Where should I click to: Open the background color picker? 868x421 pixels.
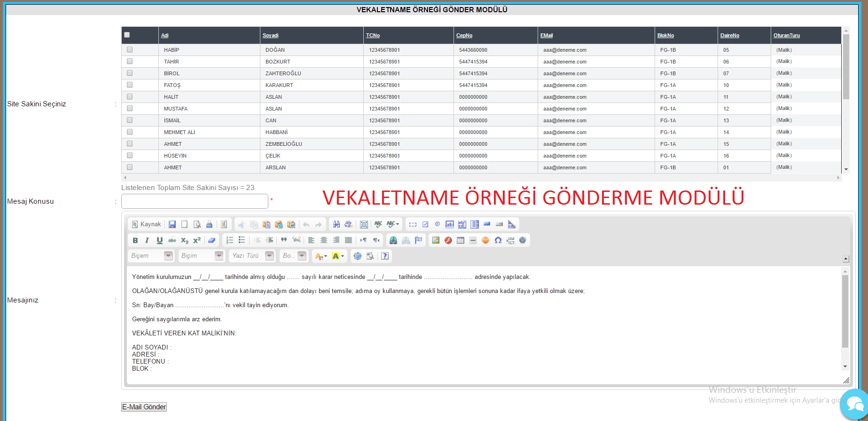click(338, 256)
